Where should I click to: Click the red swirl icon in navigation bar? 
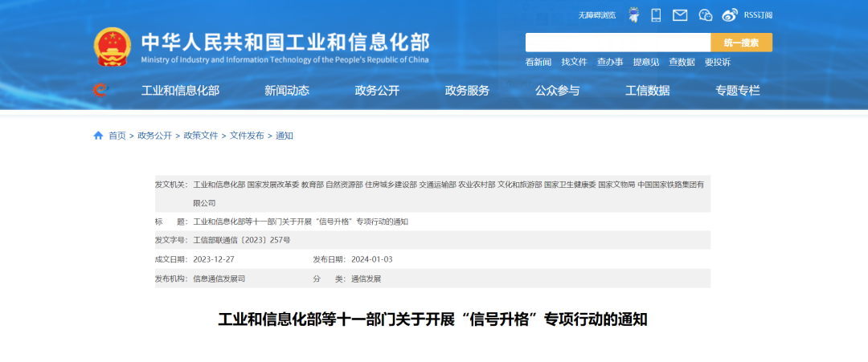pos(100,90)
